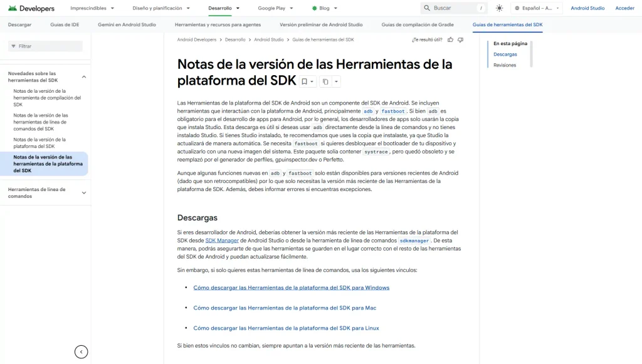The image size is (642, 364).
Task: Open the bookmark dropdown arrow
Action: coord(312,81)
